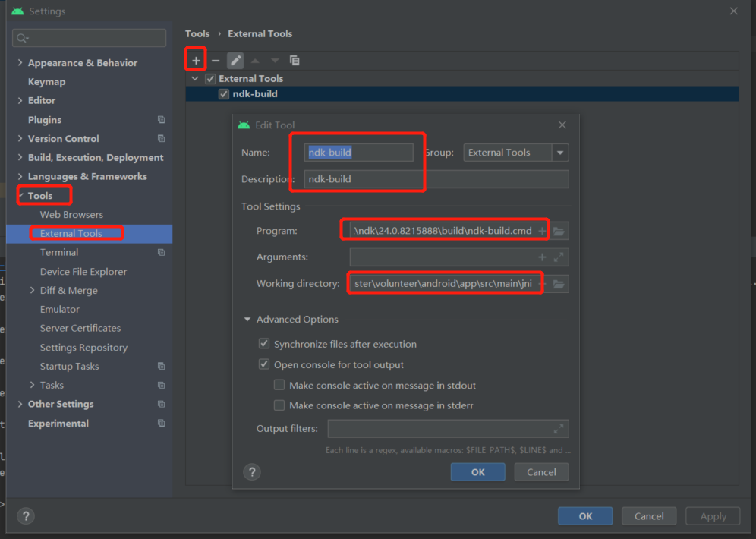The image size is (756, 539).
Task: Open folder browser for Program field
Action: (x=559, y=230)
